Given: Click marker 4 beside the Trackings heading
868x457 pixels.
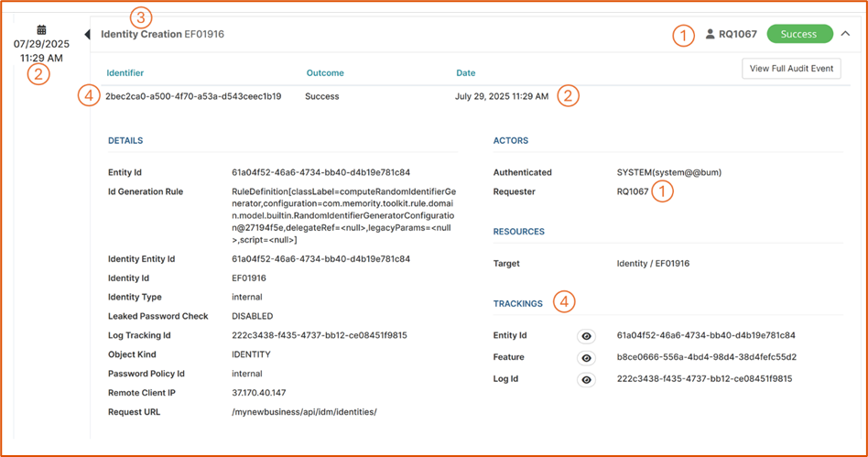Looking at the screenshot, I should point(565,301).
